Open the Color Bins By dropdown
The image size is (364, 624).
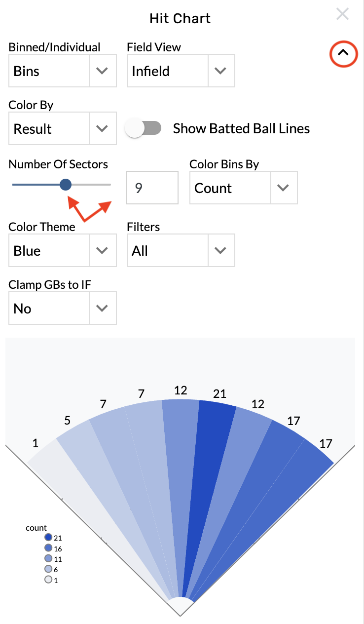(243, 188)
